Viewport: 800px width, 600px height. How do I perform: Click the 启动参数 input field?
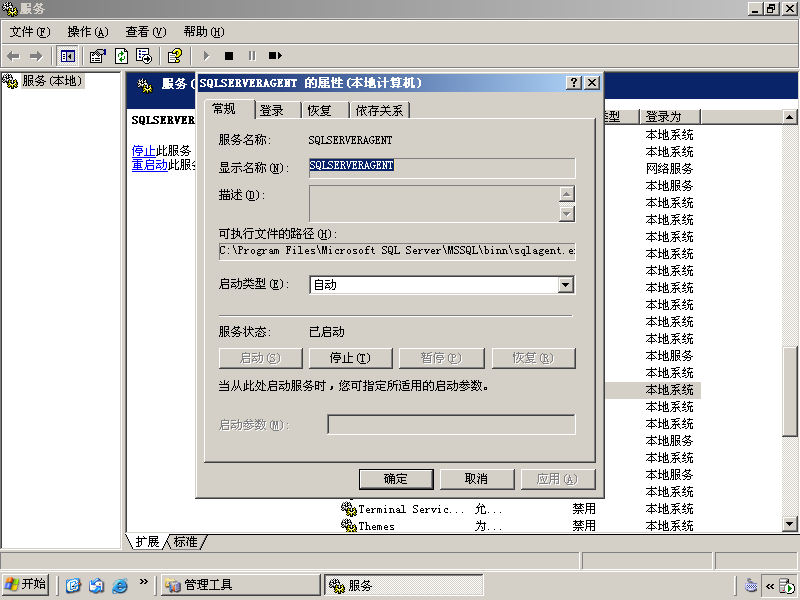(x=451, y=424)
